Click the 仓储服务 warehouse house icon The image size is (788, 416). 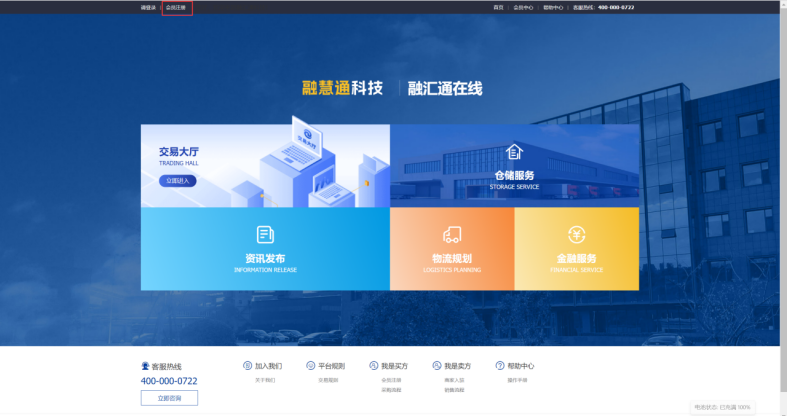(x=514, y=151)
